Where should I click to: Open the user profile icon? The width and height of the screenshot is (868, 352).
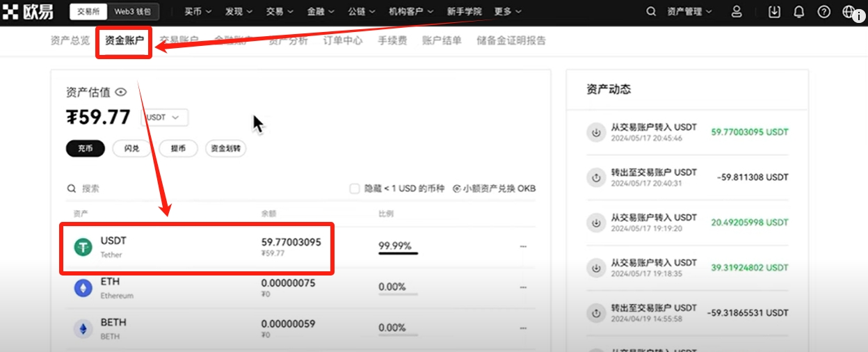[737, 12]
